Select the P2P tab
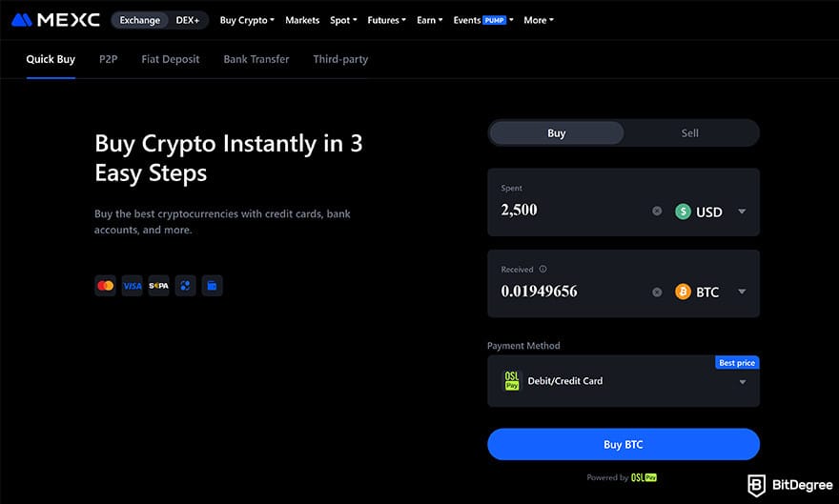 click(108, 59)
